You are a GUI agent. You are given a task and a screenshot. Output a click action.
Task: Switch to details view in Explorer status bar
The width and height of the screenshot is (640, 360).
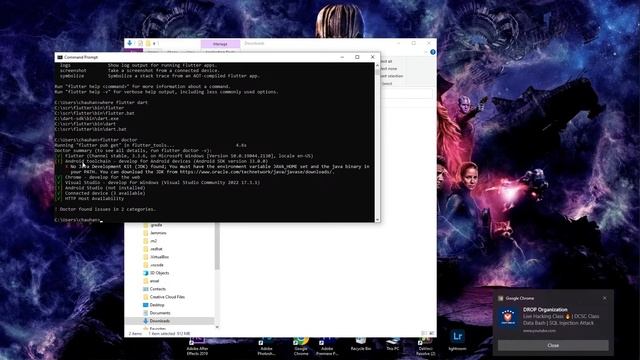424,333
